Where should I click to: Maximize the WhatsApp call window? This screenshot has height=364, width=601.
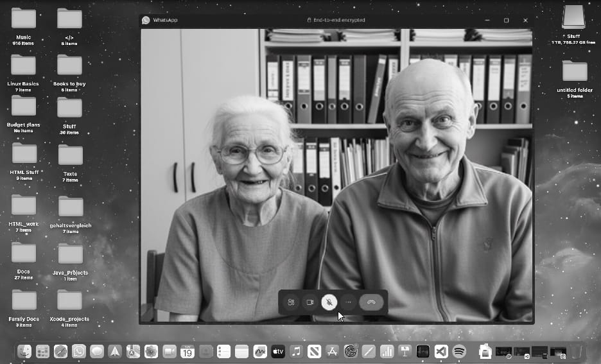pyautogui.click(x=506, y=21)
